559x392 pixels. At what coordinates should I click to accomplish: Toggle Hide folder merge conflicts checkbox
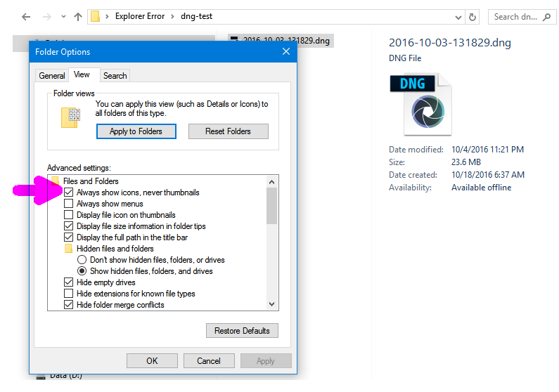68,305
